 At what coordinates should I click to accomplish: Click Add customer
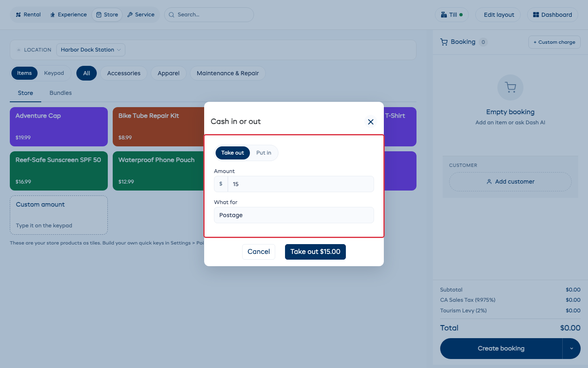pyautogui.click(x=510, y=182)
